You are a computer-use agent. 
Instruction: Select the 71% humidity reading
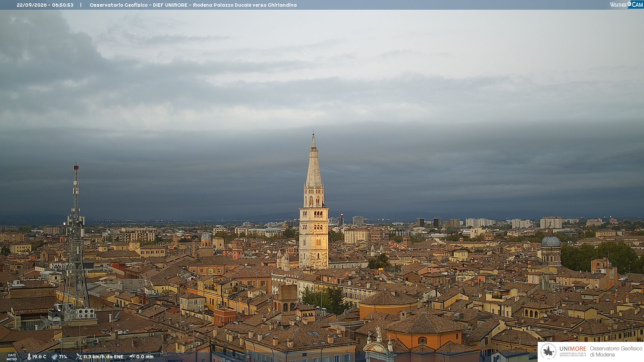coord(63,357)
